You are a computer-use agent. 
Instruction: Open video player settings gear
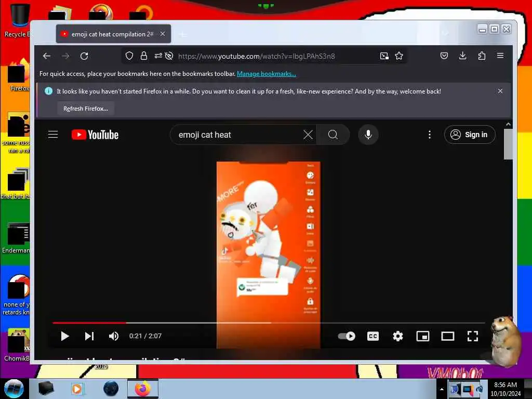(397, 336)
